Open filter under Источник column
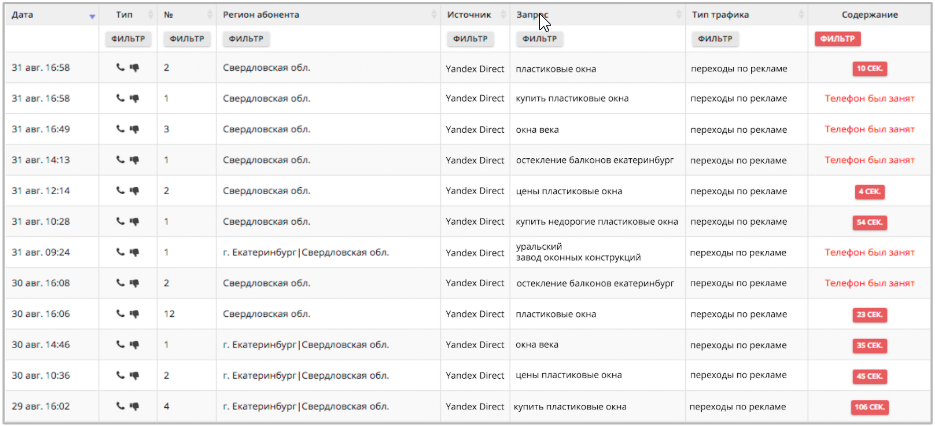The width and height of the screenshot is (935, 426). [470, 39]
